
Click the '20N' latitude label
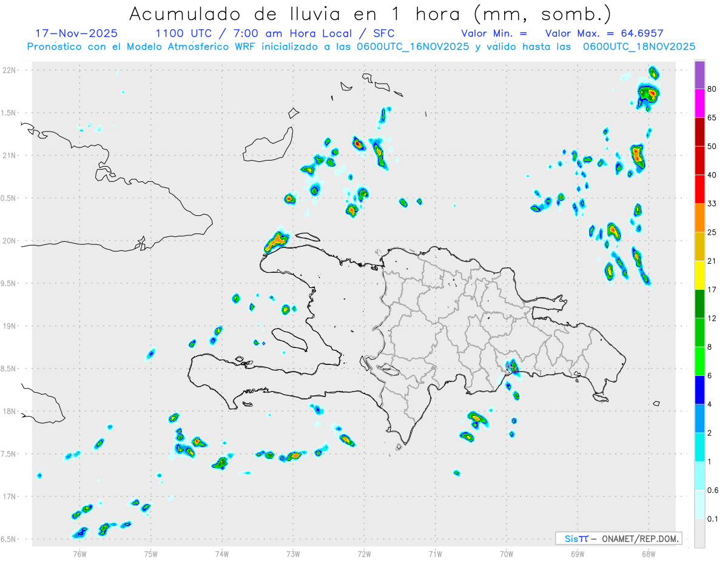coord(10,241)
